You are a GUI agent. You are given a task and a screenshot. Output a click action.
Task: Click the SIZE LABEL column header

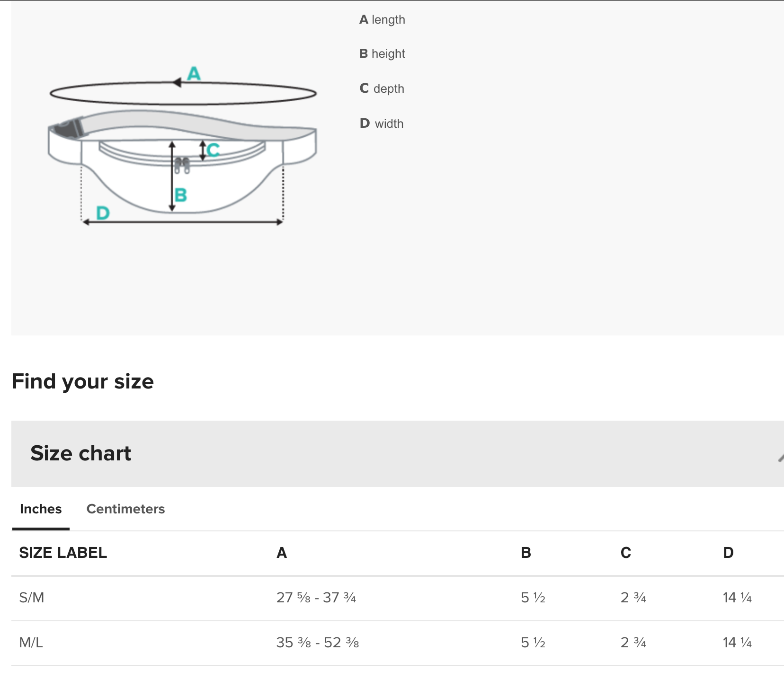tap(63, 553)
